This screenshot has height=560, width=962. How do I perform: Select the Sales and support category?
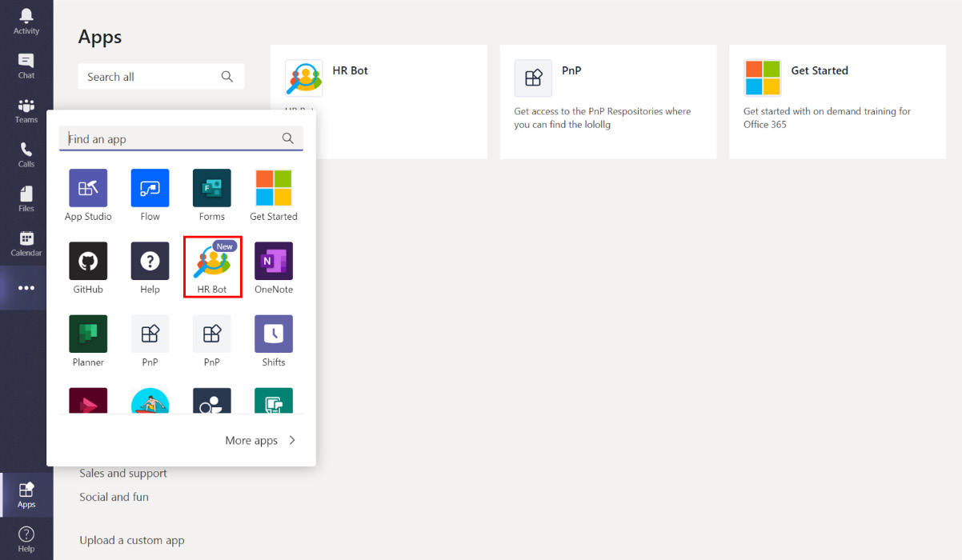click(x=123, y=474)
